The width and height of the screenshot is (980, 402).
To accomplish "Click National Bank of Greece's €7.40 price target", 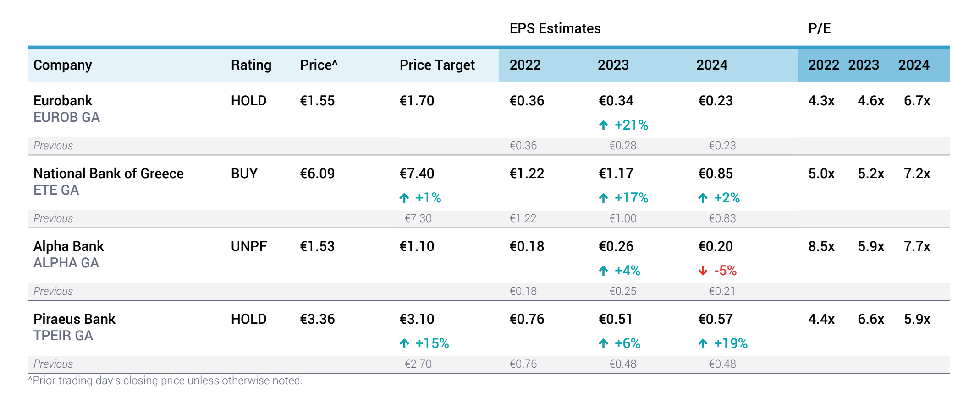I will point(417,174).
